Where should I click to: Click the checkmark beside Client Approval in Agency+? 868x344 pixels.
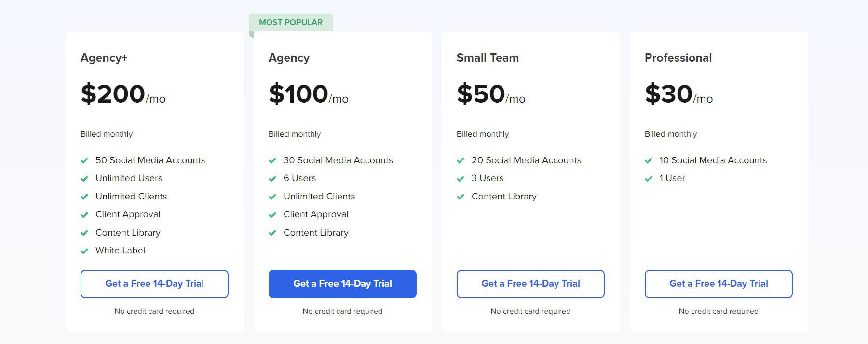pos(84,214)
